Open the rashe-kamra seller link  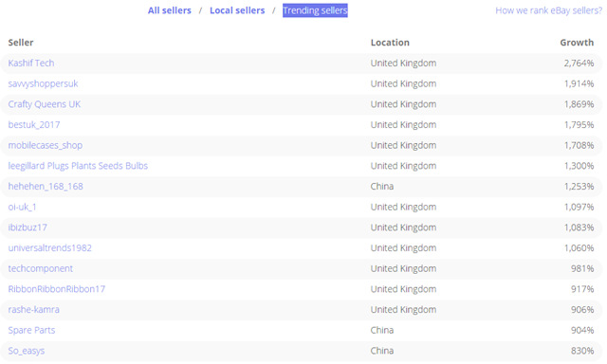34,309
